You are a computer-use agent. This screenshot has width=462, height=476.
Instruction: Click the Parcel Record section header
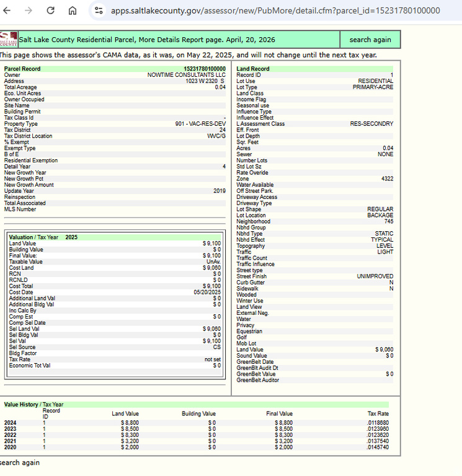(22, 69)
